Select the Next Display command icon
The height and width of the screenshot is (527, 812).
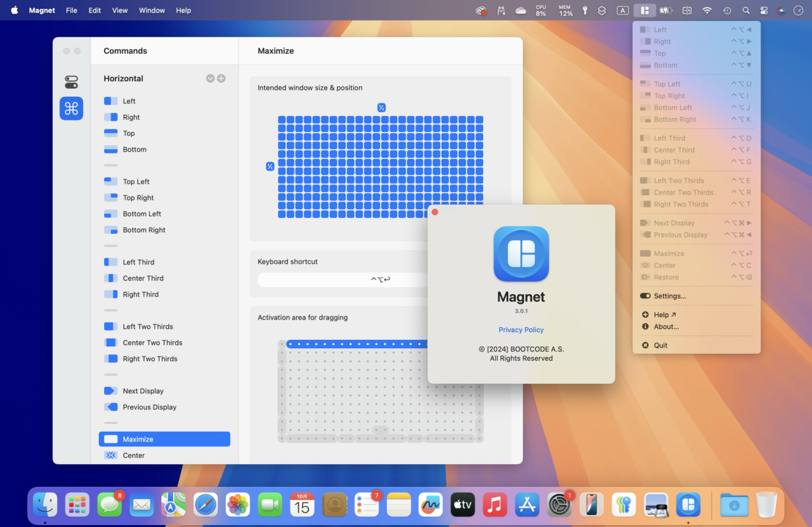coord(111,391)
